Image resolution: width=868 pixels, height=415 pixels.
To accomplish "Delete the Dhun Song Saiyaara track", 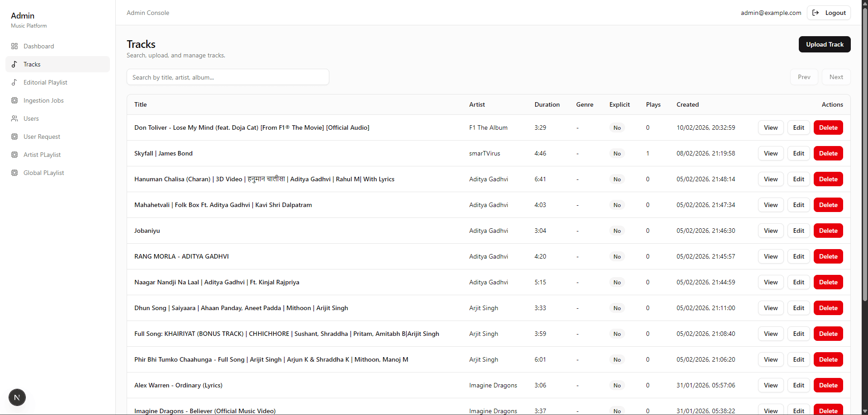I will (x=828, y=308).
